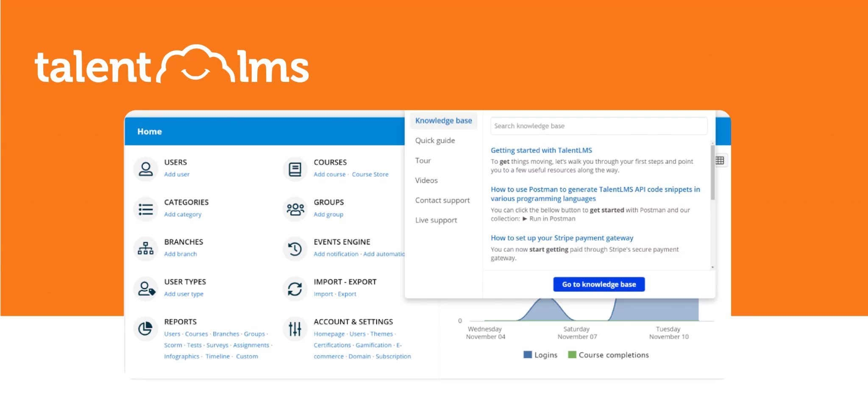Open the Branches report link
The width and height of the screenshot is (868, 401).
[226, 334]
